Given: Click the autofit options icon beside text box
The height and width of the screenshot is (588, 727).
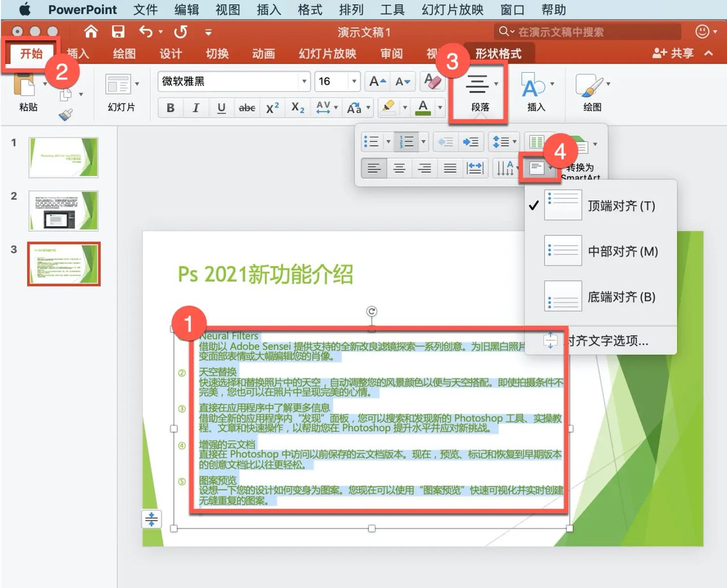Looking at the screenshot, I should pos(152,519).
